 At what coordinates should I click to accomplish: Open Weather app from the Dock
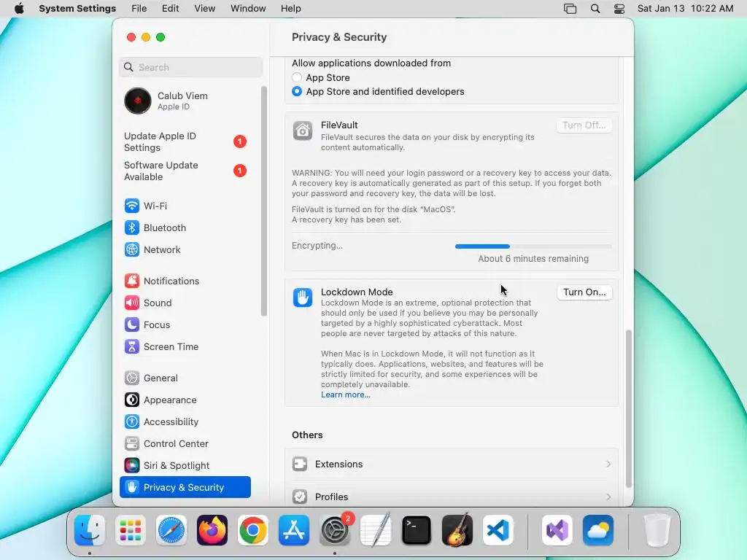click(598, 530)
